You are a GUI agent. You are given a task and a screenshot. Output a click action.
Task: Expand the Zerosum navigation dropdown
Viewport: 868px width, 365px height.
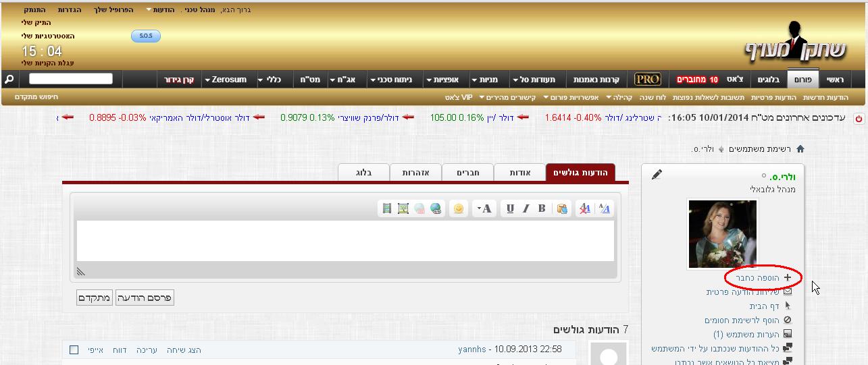pos(207,80)
